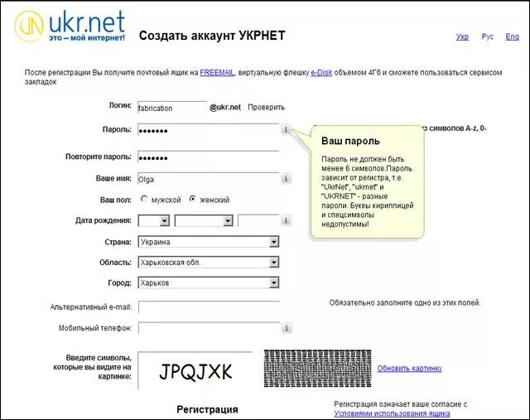Click the @ukr.net domain text
Image resolution: width=530 pixels, height=420 pixels.
pos(225,108)
